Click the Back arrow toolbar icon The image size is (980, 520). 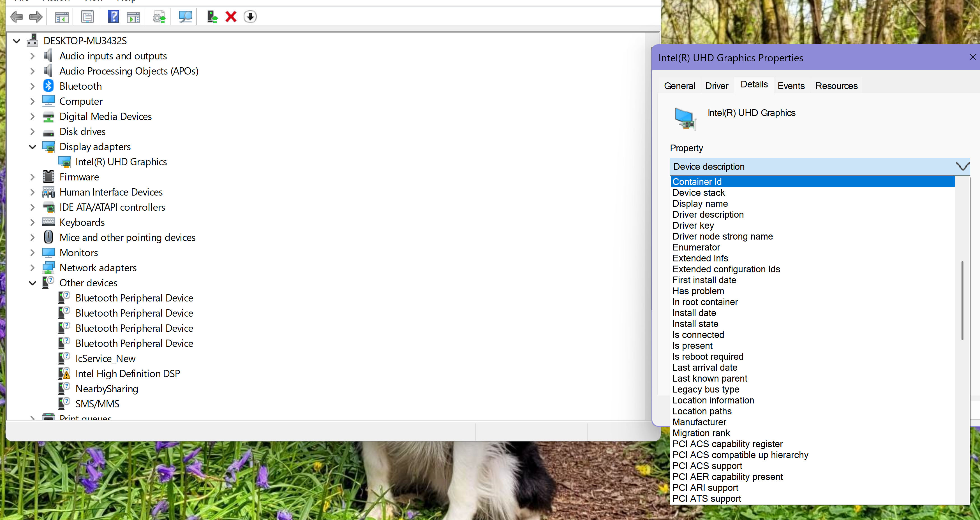pos(16,17)
